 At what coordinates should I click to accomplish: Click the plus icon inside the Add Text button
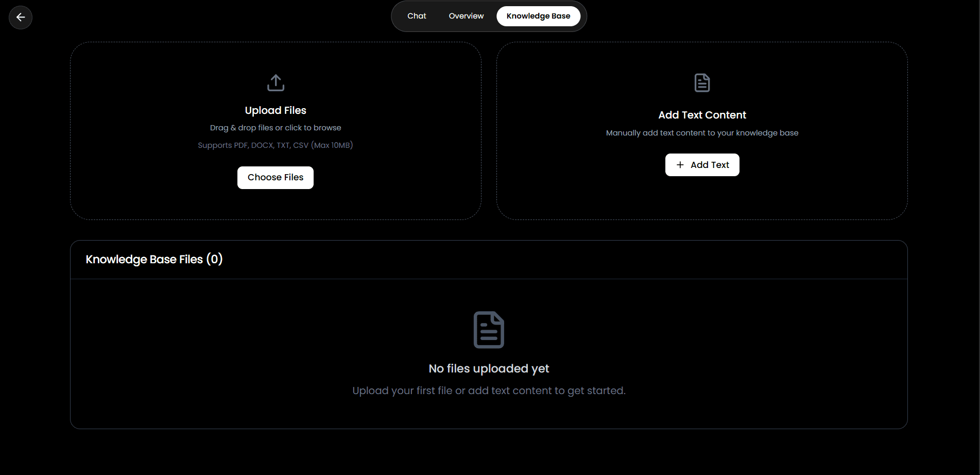[x=680, y=164]
